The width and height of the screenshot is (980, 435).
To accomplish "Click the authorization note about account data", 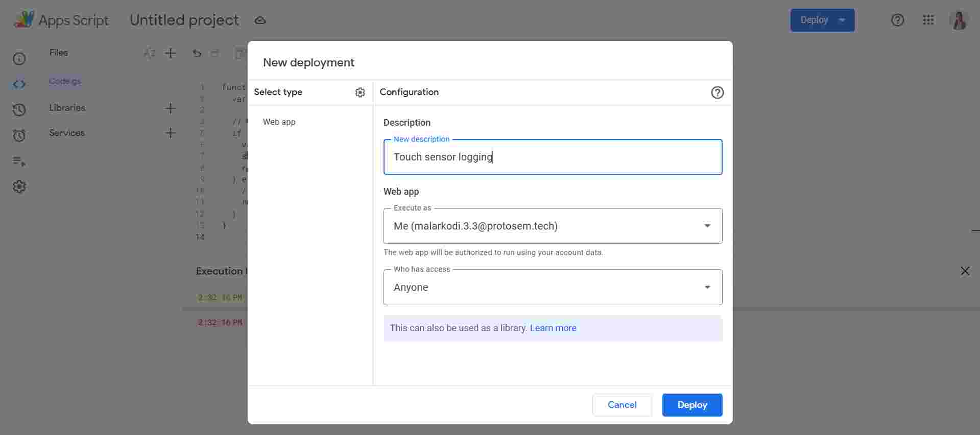I will 493,253.
